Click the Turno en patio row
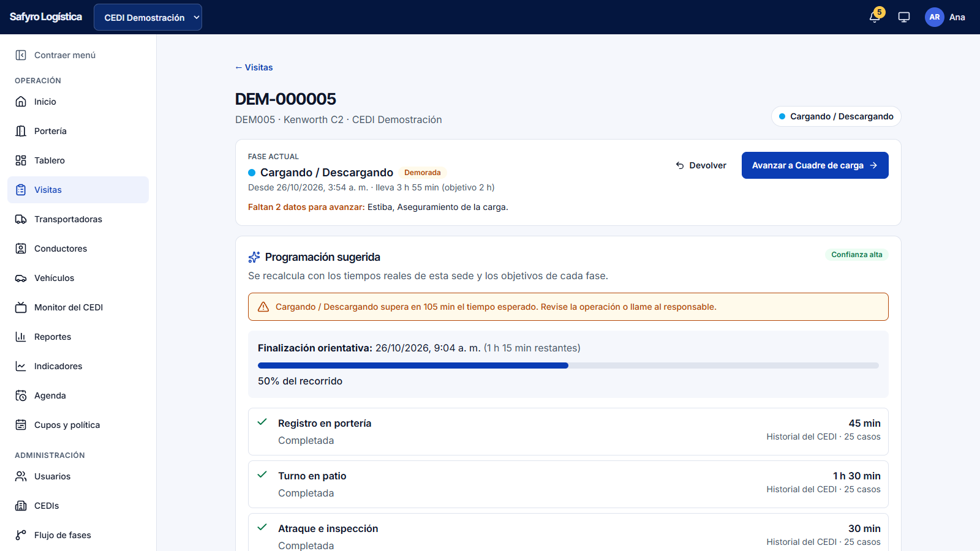This screenshot has height=551, width=980. [568, 484]
